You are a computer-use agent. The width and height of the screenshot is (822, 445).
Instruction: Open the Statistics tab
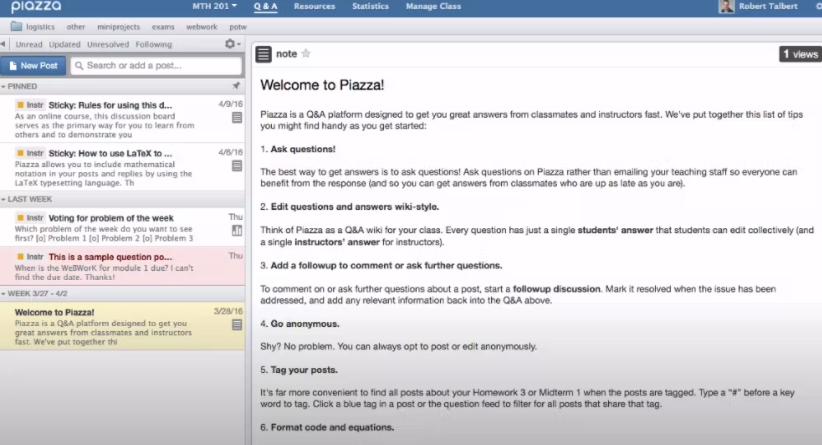pyautogui.click(x=370, y=6)
